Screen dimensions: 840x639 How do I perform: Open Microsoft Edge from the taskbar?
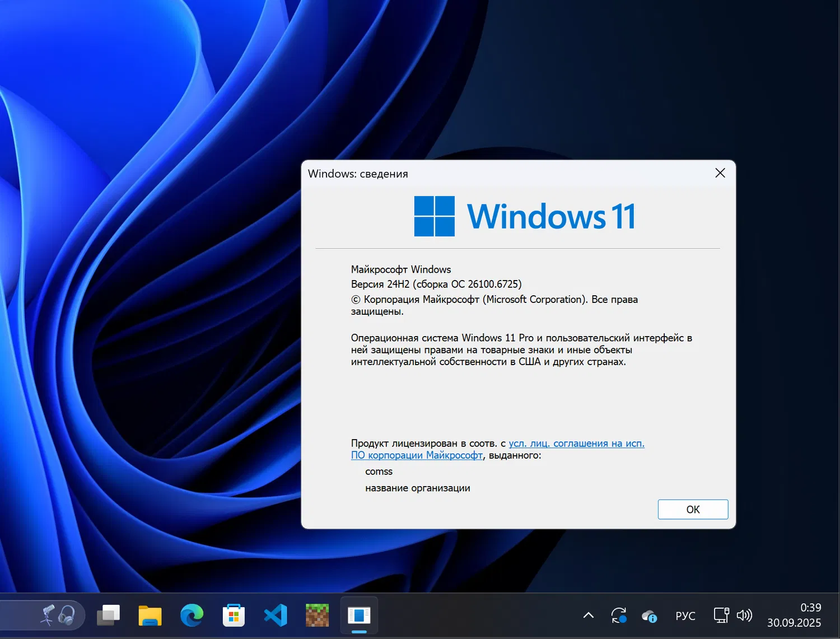coord(192,615)
